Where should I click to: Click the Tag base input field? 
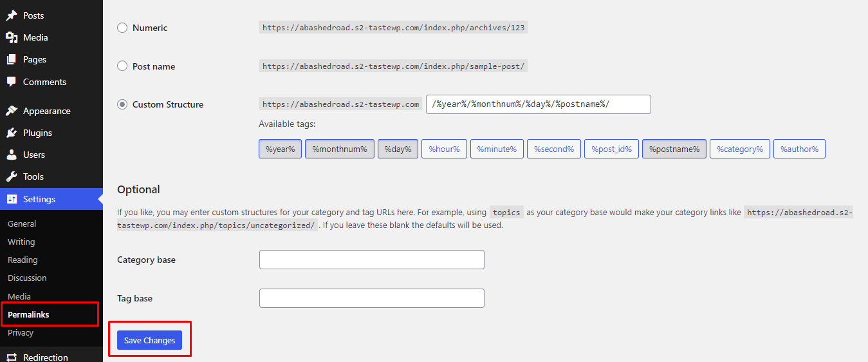click(x=372, y=298)
